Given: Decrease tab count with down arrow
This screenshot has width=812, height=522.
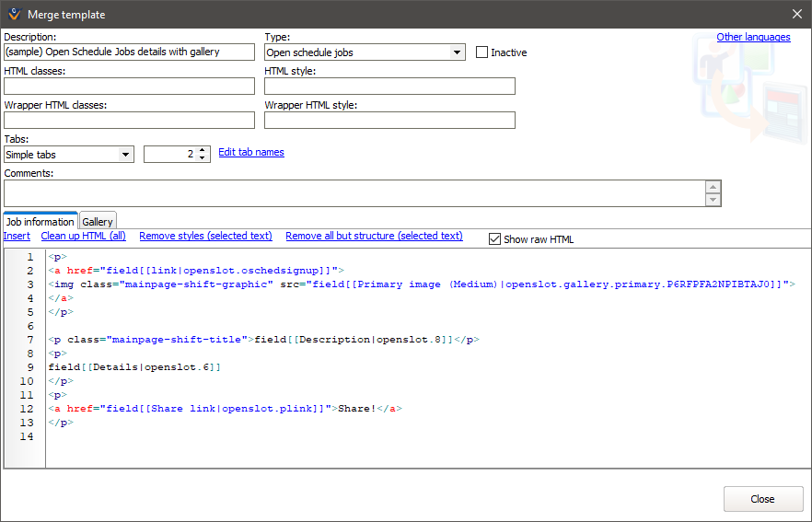Looking at the screenshot, I should (x=203, y=158).
